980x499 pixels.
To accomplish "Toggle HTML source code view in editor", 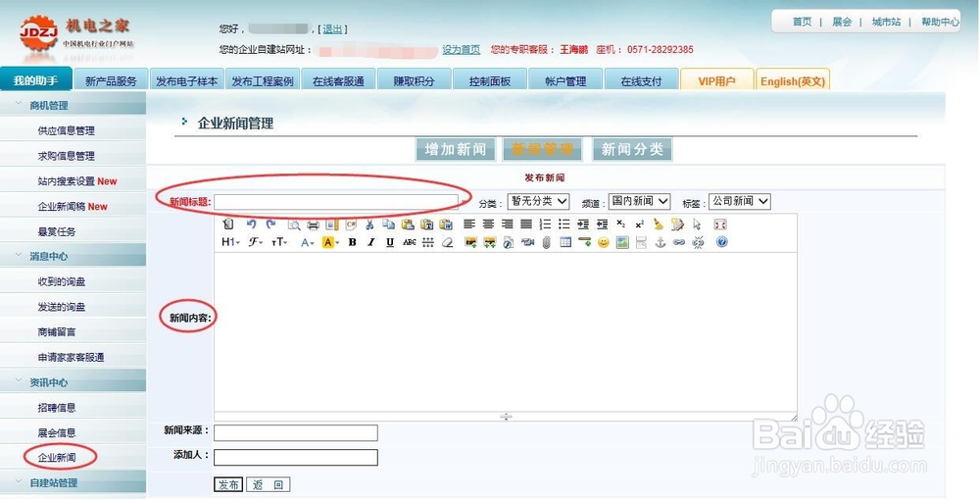I will click(228, 224).
